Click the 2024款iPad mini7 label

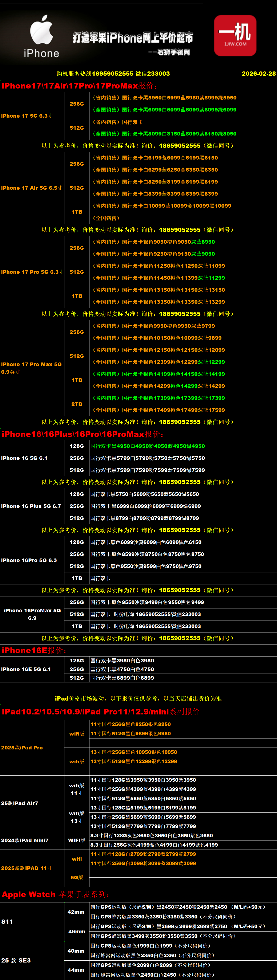[25, 840]
